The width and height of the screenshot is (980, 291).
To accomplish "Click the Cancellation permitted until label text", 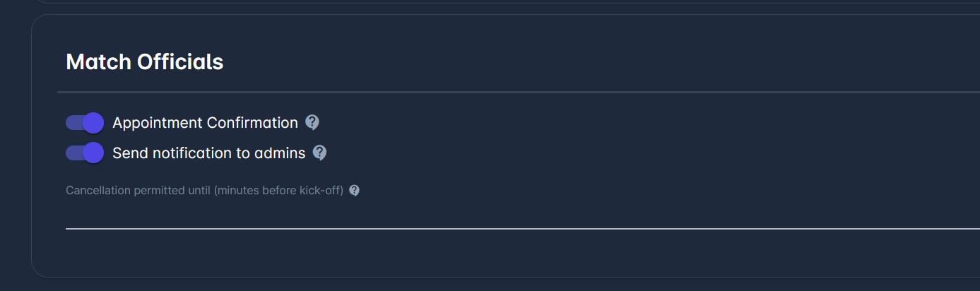I will [x=138, y=191].
